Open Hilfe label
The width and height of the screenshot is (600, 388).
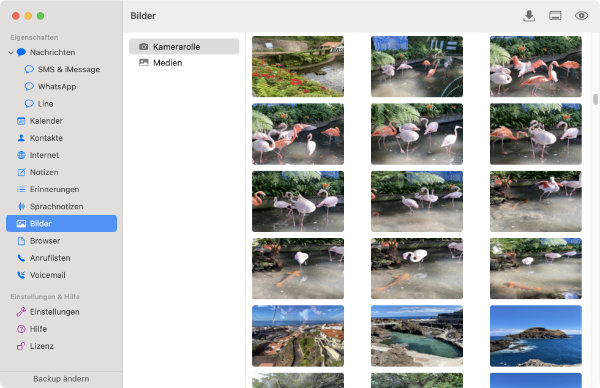(38, 329)
